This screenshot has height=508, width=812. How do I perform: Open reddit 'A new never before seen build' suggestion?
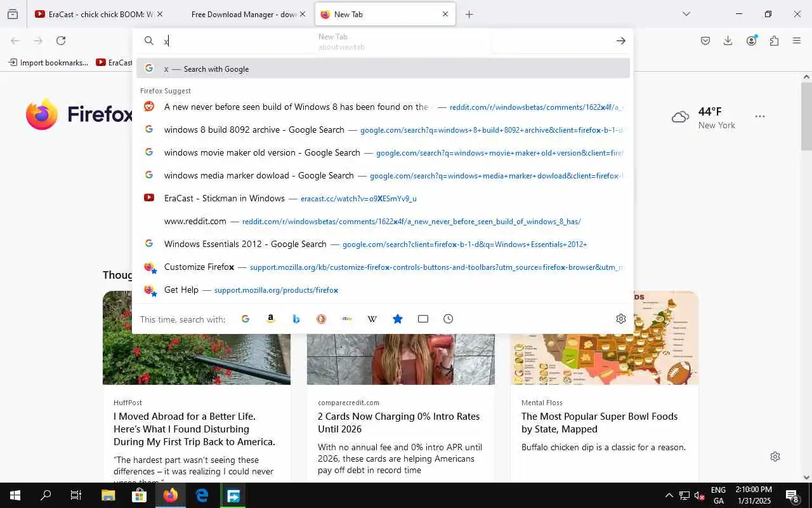383,107
